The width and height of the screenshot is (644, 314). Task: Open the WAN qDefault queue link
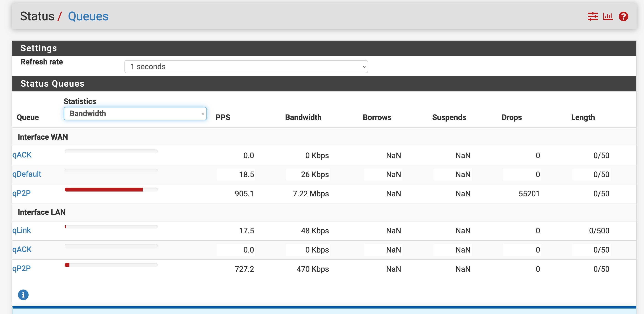(27, 174)
